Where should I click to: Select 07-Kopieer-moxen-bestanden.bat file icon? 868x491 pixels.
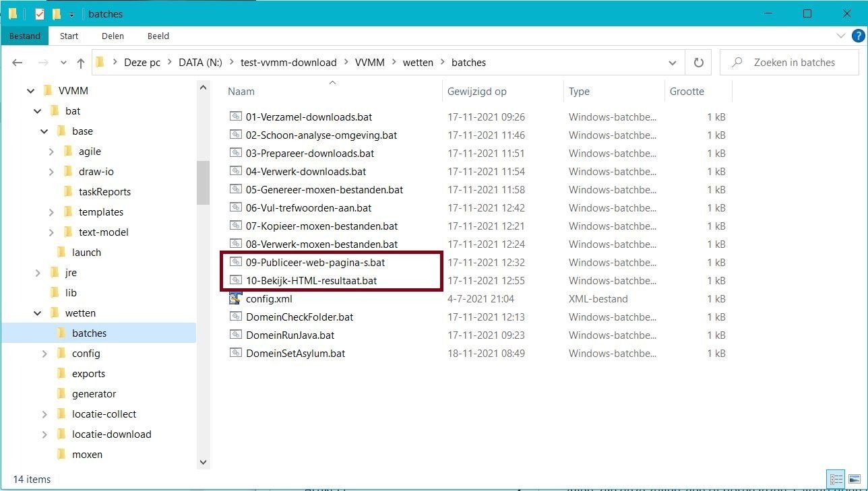tap(235, 226)
